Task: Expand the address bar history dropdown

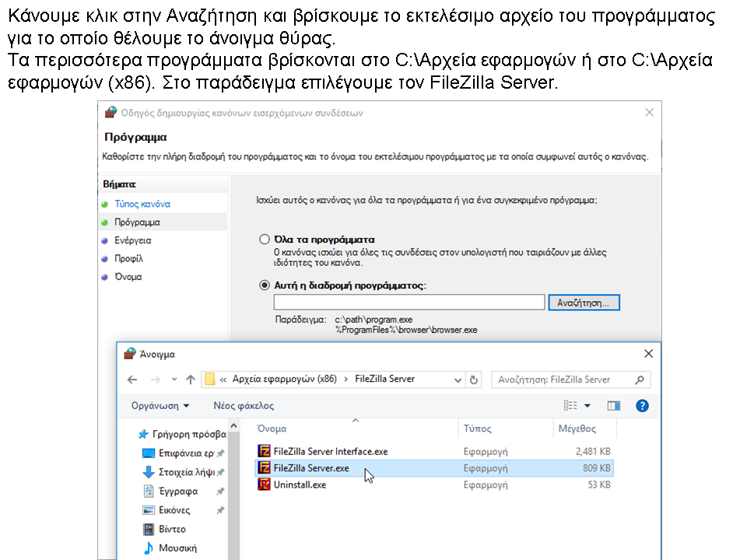Action: coord(458,380)
